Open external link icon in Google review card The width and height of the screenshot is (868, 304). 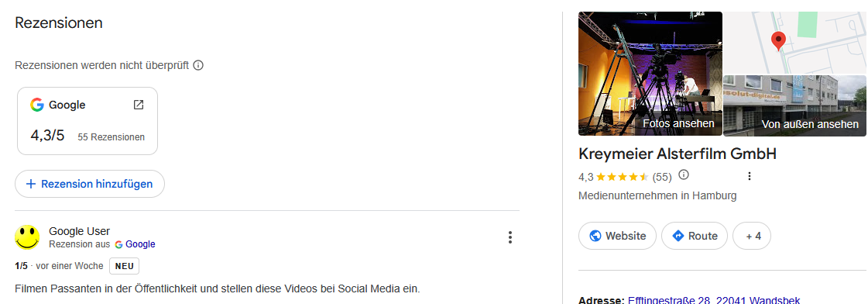[139, 105]
